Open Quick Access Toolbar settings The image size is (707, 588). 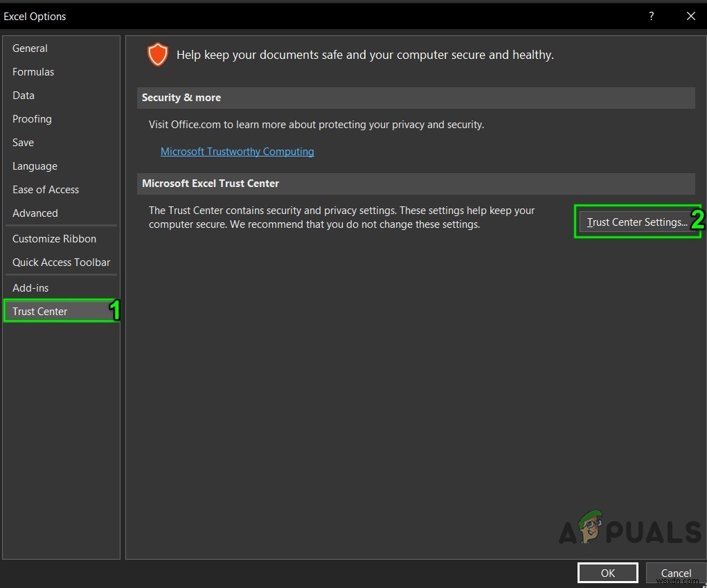pyautogui.click(x=61, y=262)
